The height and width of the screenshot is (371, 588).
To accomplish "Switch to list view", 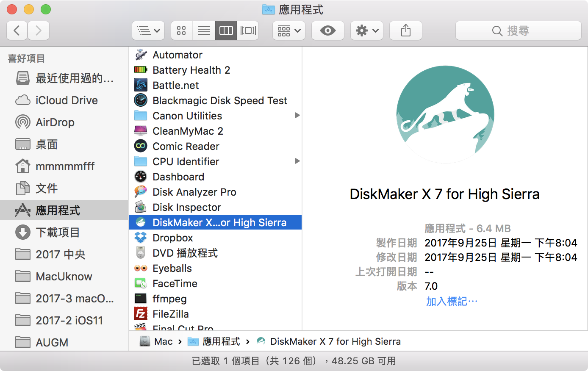I will (x=204, y=30).
